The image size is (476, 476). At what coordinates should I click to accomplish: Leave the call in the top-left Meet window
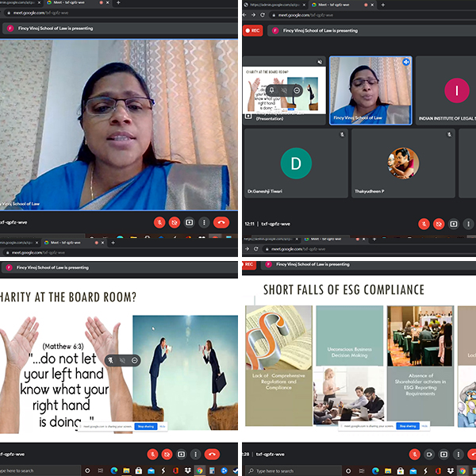[x=221, y=222]
